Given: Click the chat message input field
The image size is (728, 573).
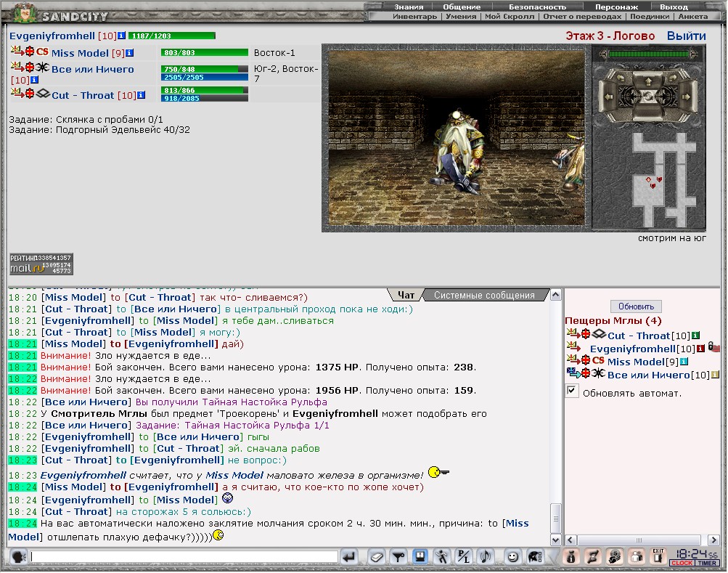Looking at the screenshot, I should click(184, 556).
